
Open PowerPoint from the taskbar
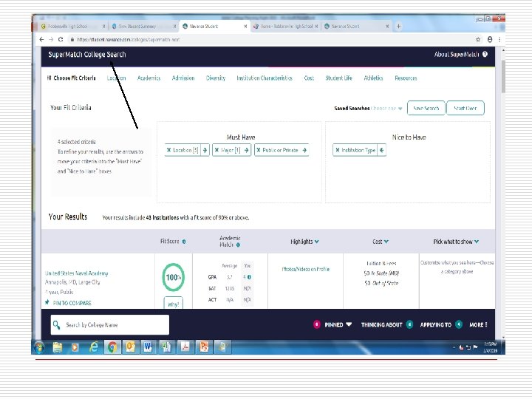point(204,347)
